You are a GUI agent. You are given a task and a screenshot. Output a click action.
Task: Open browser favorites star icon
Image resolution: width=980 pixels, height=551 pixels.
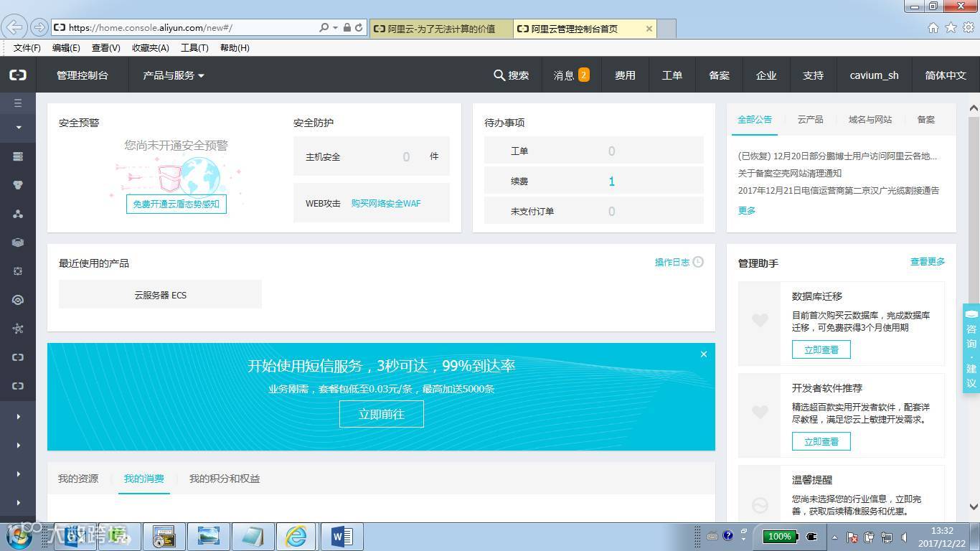(x=951, y=27)
